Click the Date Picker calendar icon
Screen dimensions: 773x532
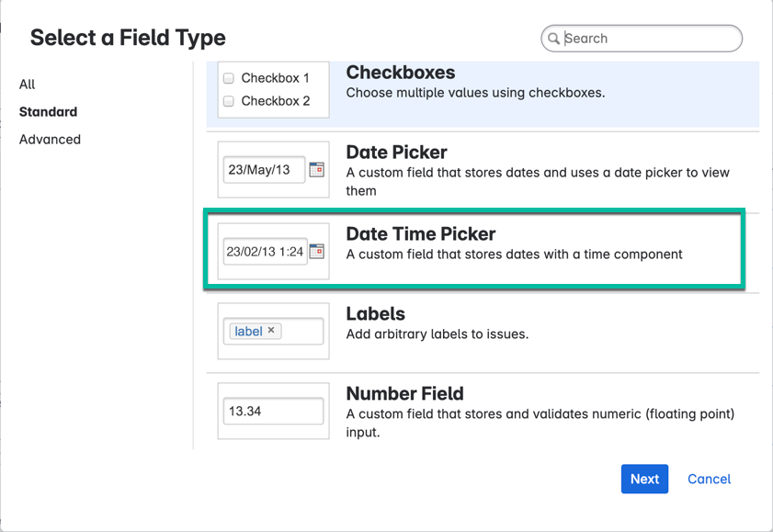[x=317, y=169]
